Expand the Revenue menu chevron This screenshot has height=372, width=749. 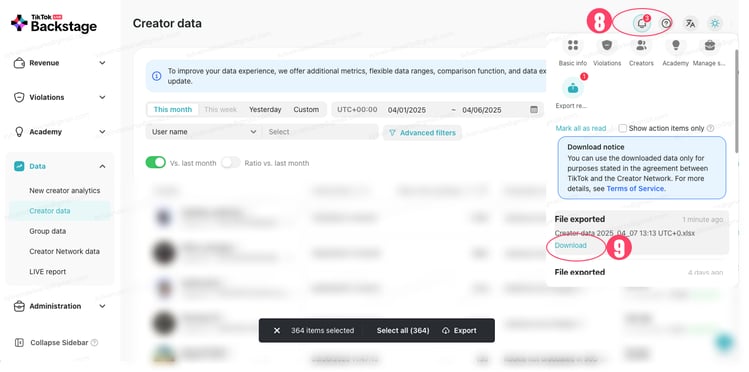[x=102, y=63]
